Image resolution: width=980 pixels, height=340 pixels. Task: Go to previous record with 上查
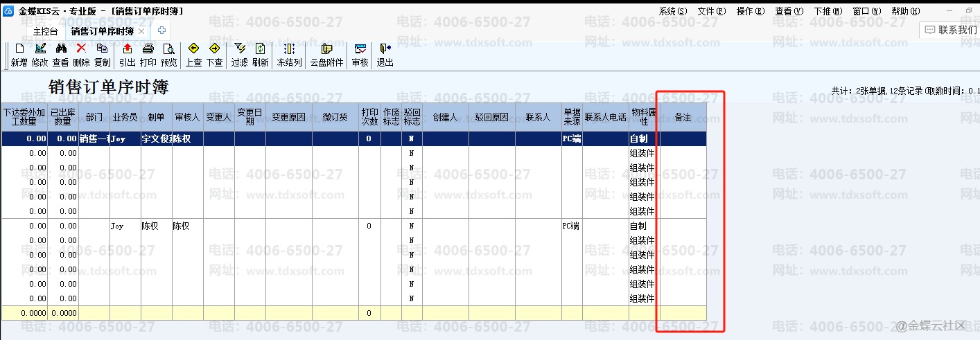coord(193,48)
